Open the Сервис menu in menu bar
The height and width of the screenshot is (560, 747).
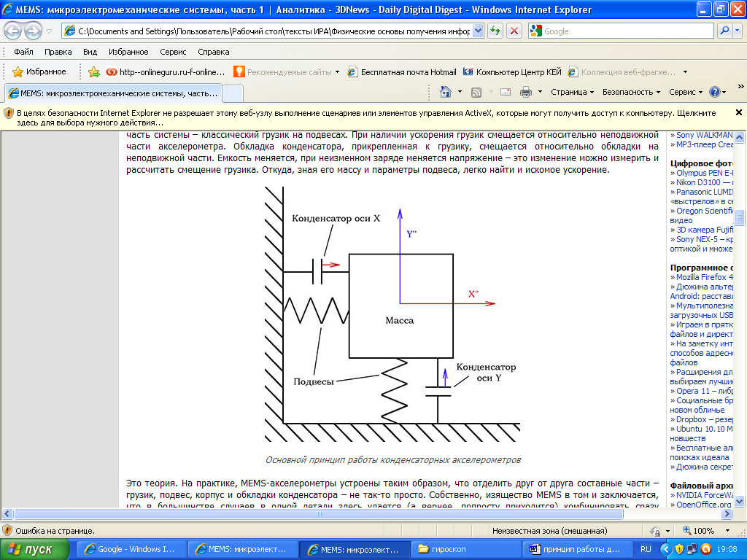[x=173, y=52]
